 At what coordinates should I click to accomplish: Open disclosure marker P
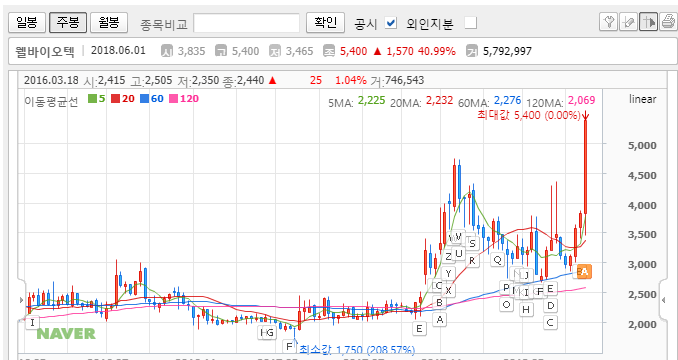coord(506,287)
